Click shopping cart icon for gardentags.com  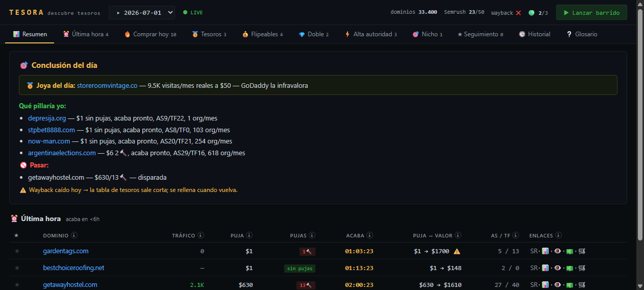pos(582,251)
